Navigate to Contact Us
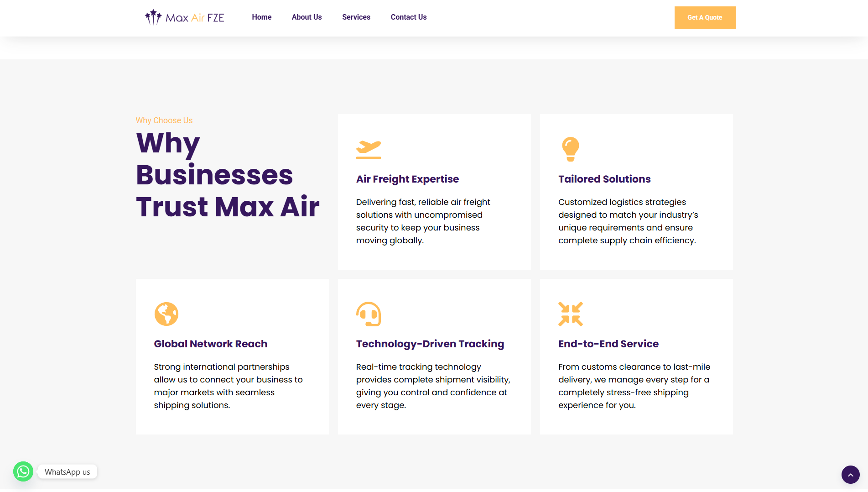Viewport: 868px width, 492px height. [409, 17]
